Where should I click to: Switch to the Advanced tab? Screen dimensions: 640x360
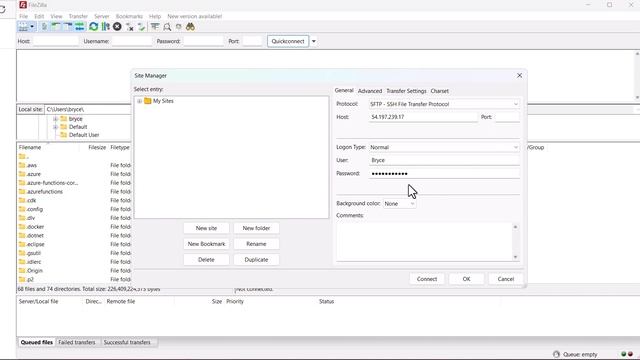(370, 91)
